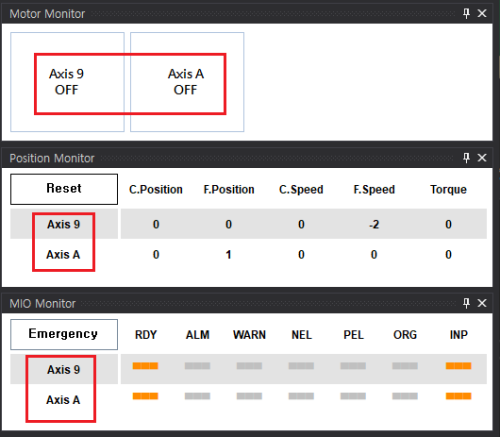The height and width of the screenshot is (437, 500).
Task: Click Axis 9 F.Speed value -2
Action: pyautogui.click(x=374, y=225)
